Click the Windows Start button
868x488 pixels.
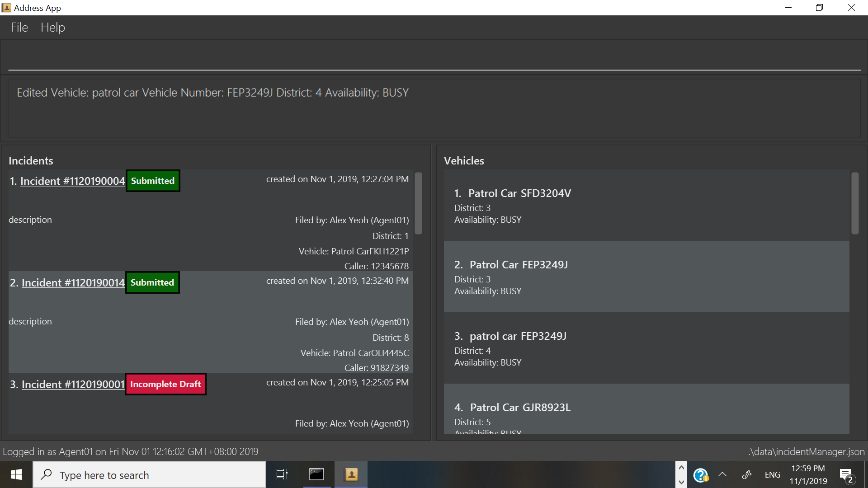tap(16, 475)
